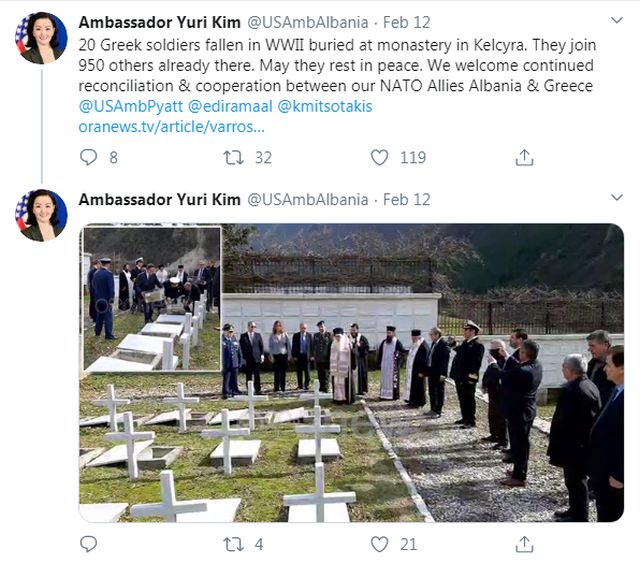
Task: Share the photo tweet via share icon
Action: click(524, 544)
